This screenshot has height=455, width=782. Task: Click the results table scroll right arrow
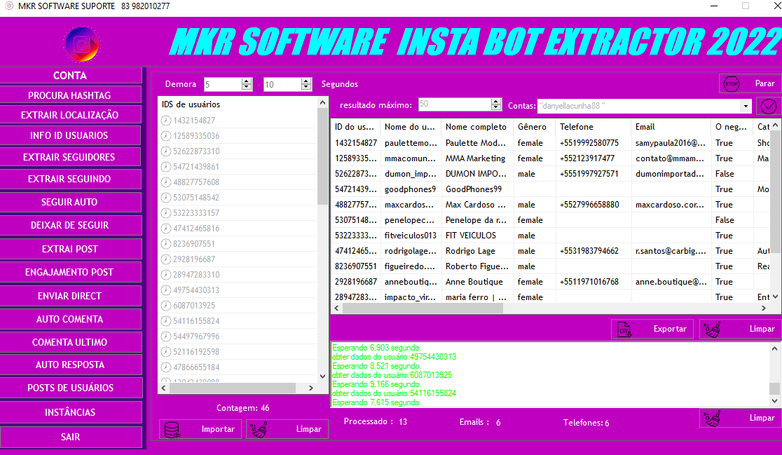click(764, 308)
